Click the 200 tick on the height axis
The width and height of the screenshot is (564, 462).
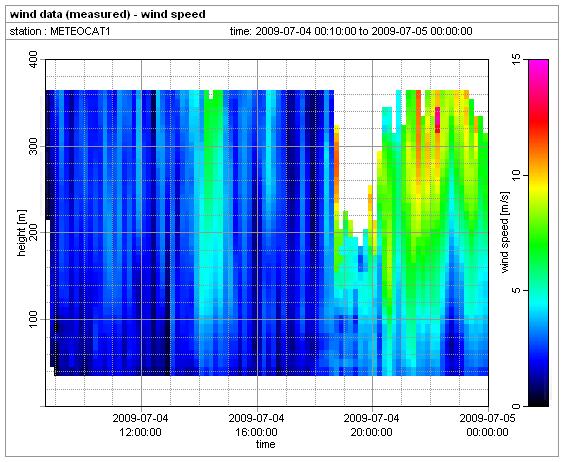tap(33, 232)
